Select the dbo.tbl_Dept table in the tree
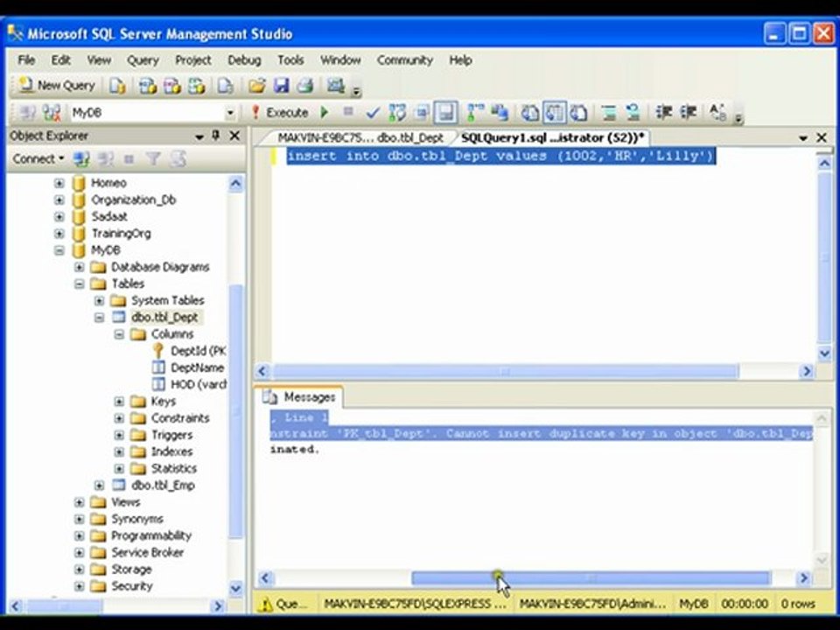840x630 pixels. click(164, 317)
